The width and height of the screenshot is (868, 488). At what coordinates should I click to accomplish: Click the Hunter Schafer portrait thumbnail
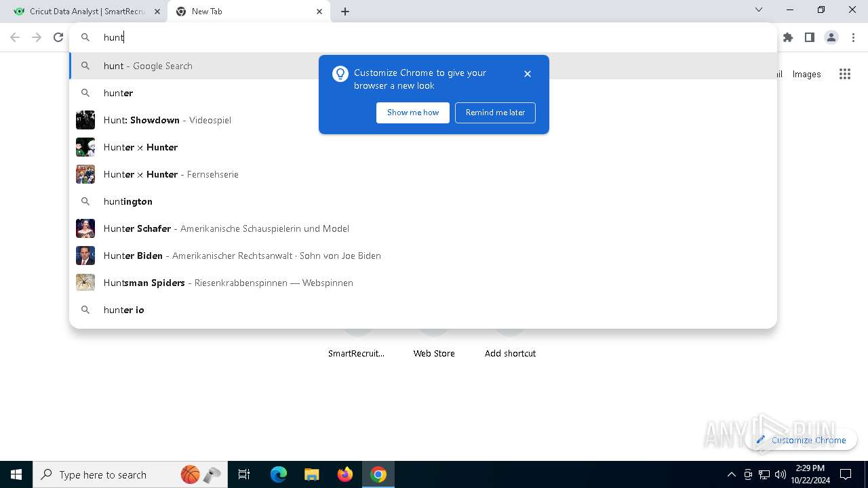(85, 228)
